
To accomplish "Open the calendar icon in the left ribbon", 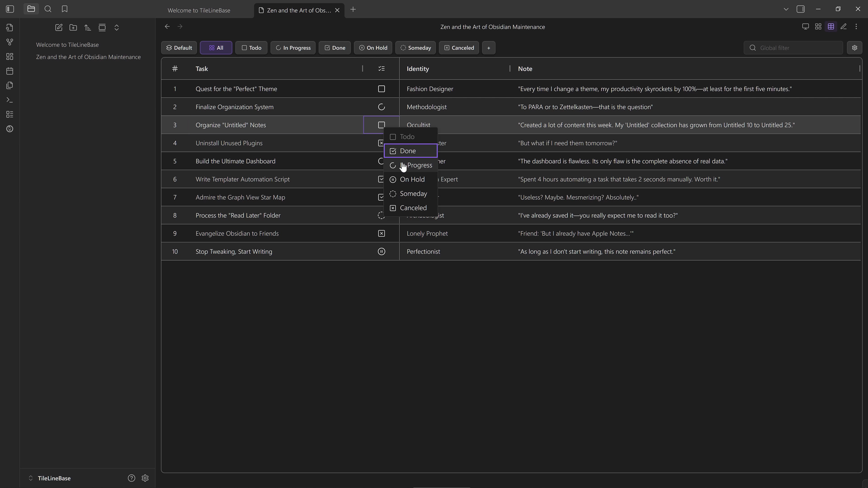I will [9, 71].
